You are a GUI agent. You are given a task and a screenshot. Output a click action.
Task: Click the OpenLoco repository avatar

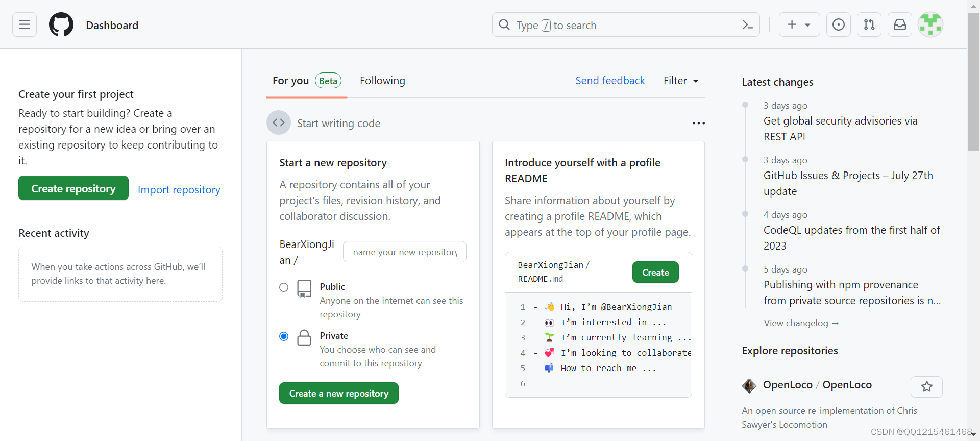[x=749, y=385]
